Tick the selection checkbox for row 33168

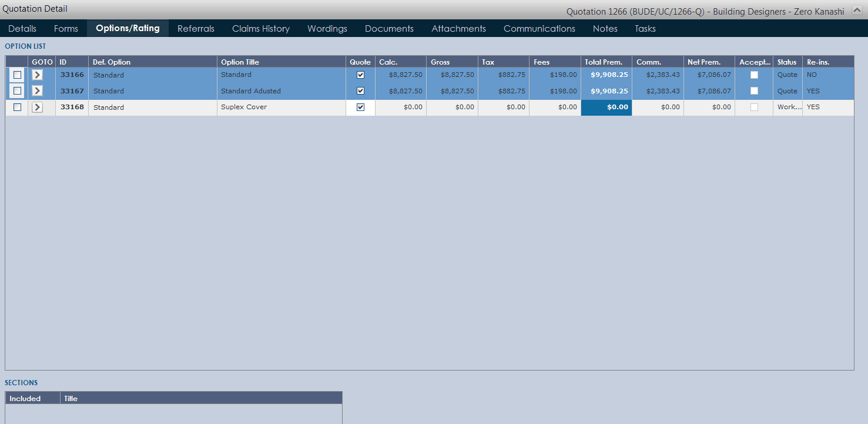click(17, 107)
